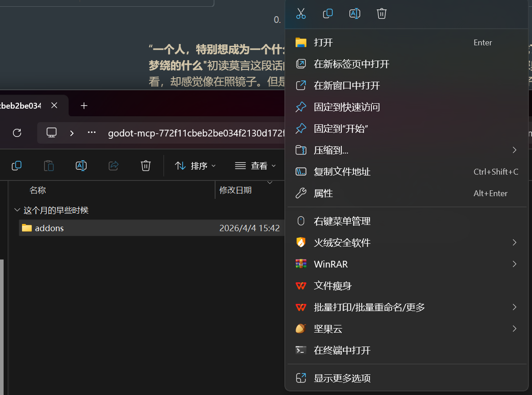
Task: Open the new tab plus button
Action: click(x=84, y=105)
